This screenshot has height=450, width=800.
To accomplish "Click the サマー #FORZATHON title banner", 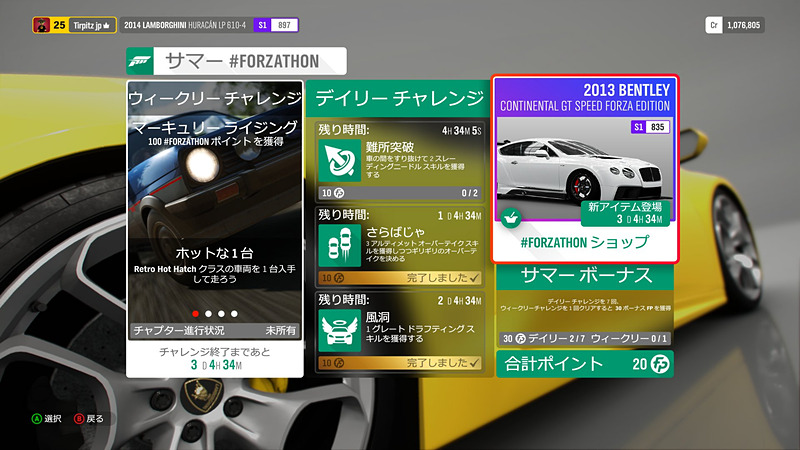I will click(x=237, y=61).
